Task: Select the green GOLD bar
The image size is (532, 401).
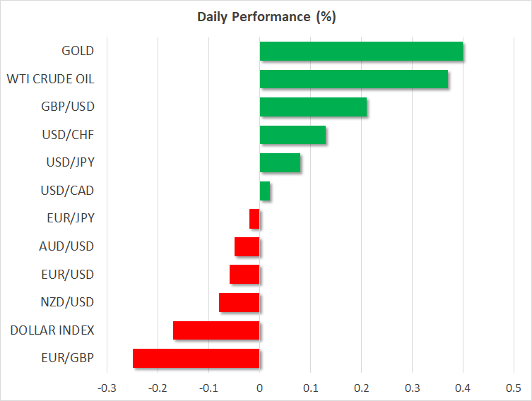Action: point(361,52)
